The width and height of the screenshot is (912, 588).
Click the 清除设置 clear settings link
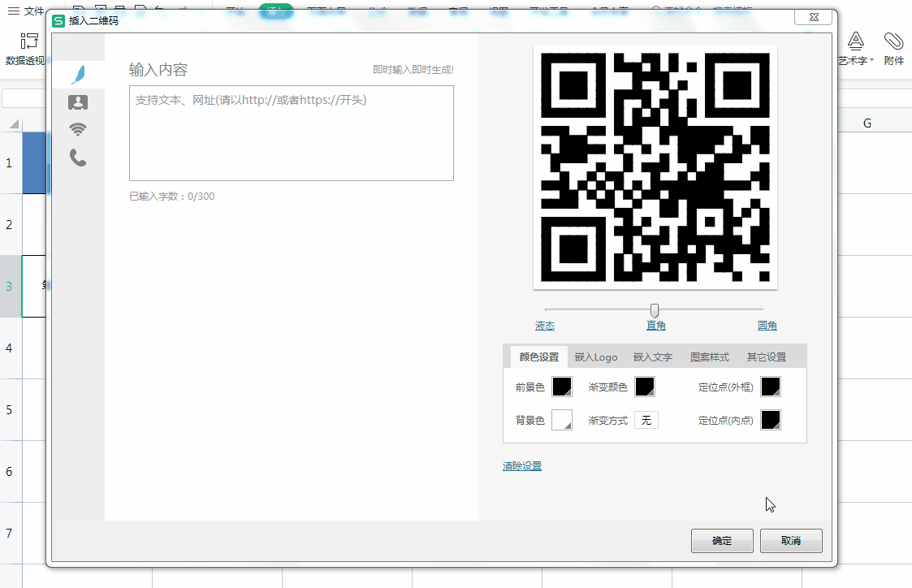point(522,466)
